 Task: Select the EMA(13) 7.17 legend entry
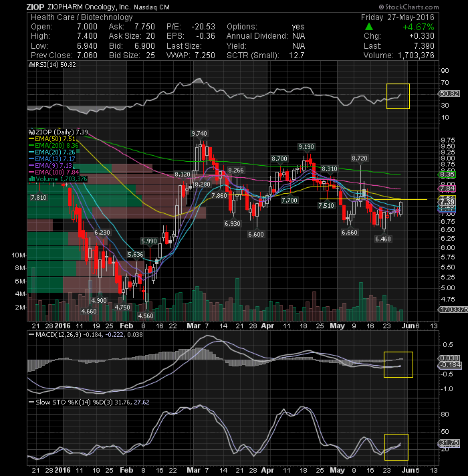click(52, 159)
